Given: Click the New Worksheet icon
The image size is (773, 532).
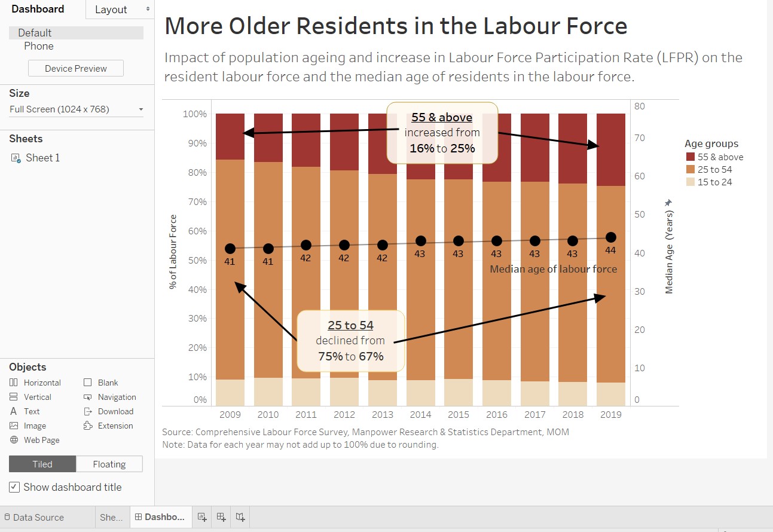Looking at the screenshot, I should (x=201, y=517).
